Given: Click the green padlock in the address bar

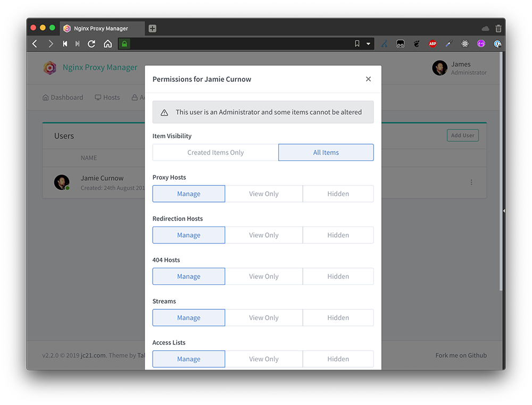Looking at the screenshot, I should click(x=124, y=44).
